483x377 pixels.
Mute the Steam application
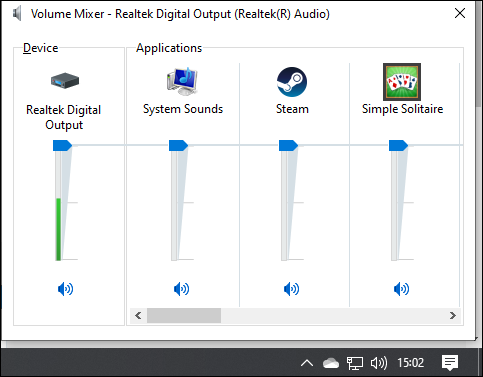[292, 289]
